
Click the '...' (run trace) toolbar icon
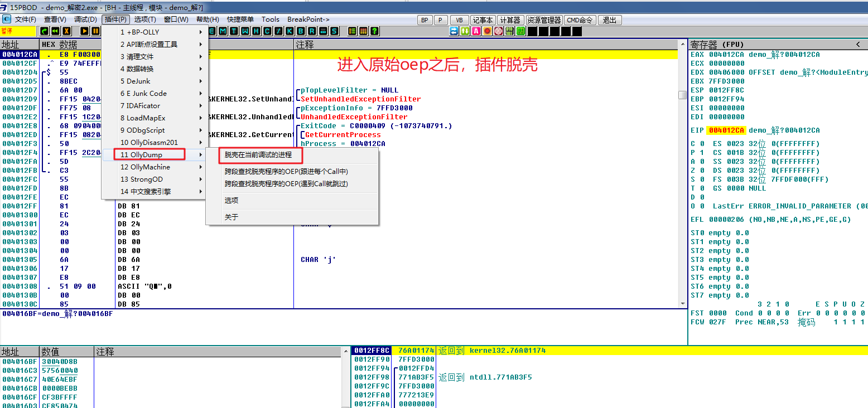tap(323, 31)
